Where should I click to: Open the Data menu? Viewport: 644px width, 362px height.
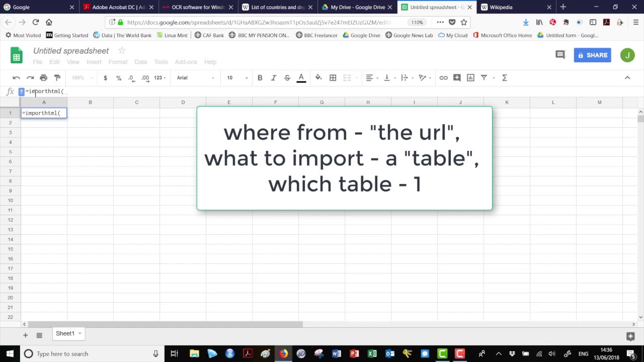click(140, 62)
